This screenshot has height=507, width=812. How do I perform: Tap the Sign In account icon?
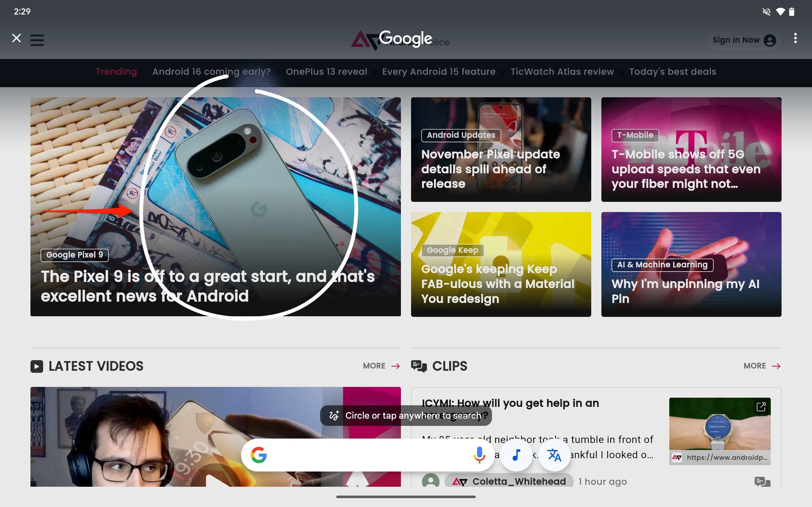[770, 39]
